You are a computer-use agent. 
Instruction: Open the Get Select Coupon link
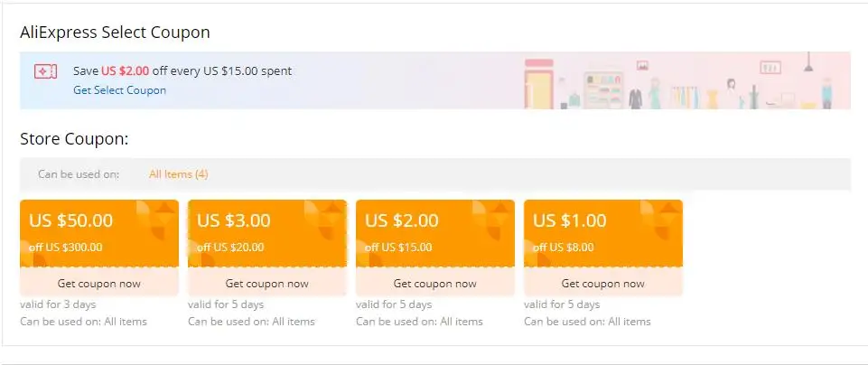coord(120,90)
